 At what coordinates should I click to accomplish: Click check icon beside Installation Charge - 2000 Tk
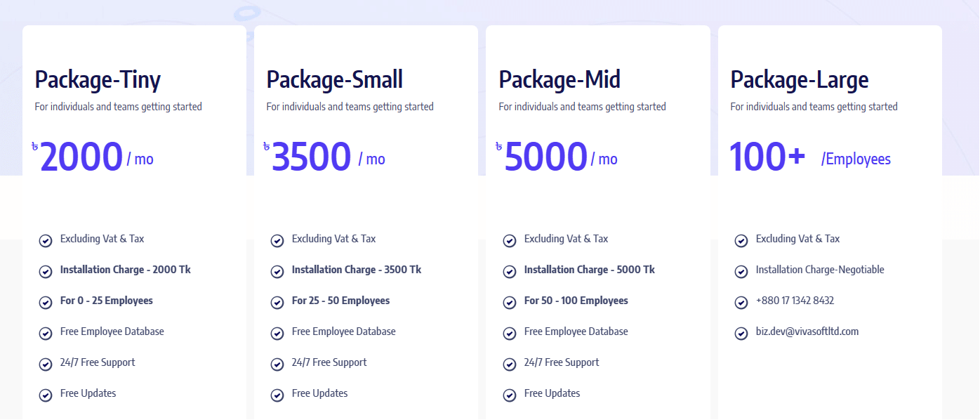click(46, 272)
